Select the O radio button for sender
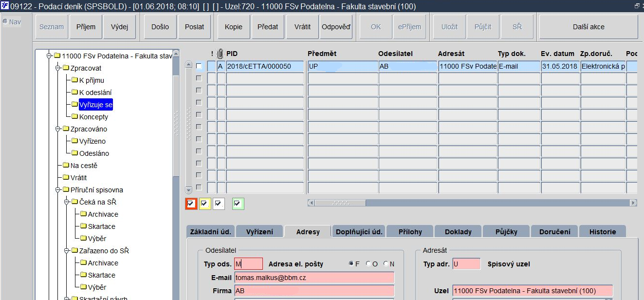The height and width of the screenshot is (300, 644). pos(368,264)
